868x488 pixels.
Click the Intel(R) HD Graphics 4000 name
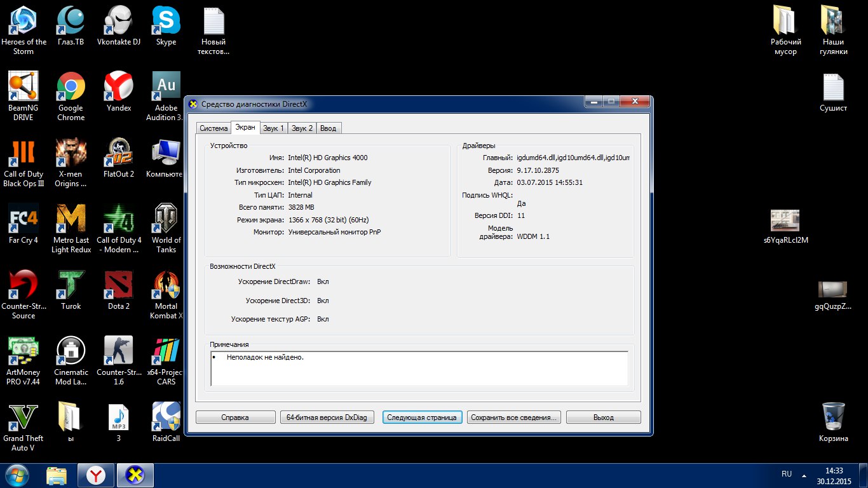point(327,158)
